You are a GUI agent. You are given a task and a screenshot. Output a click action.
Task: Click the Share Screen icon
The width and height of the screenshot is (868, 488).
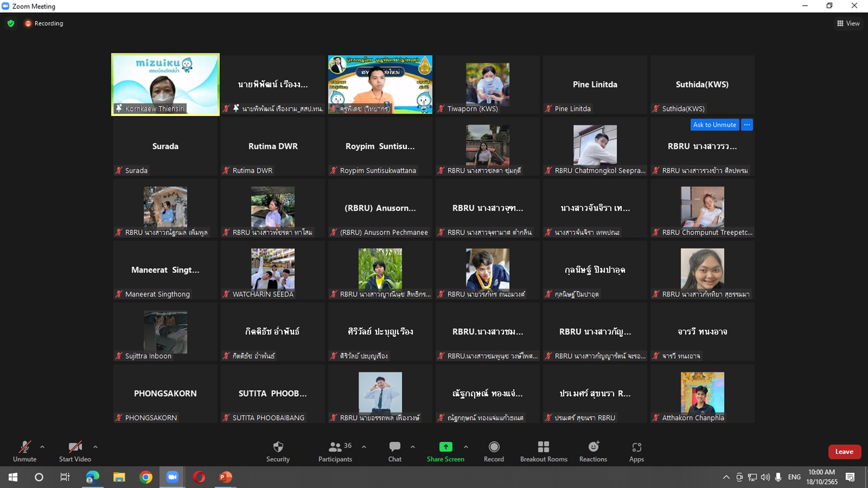(445, 447)
